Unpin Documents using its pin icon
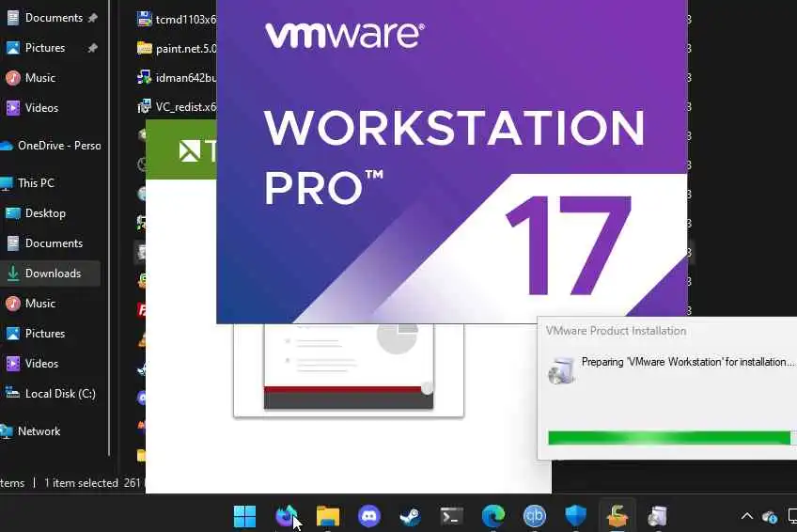Viewport: 797px width, 532px height. point(92,18)
